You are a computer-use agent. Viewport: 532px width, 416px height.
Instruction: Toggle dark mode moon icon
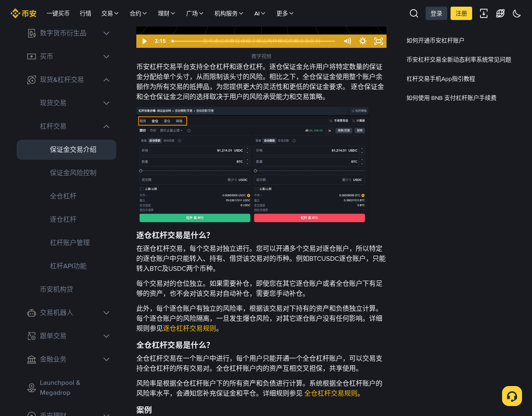tap(517, 13)
